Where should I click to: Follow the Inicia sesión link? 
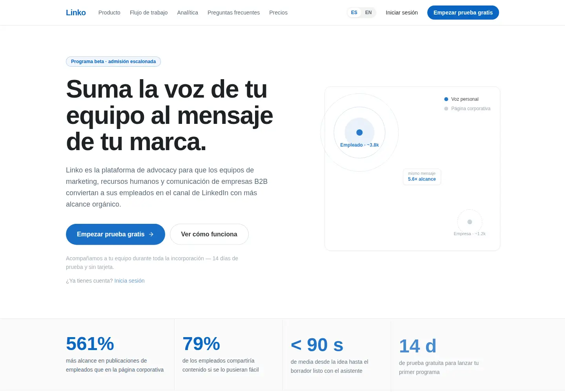point(129,281)
